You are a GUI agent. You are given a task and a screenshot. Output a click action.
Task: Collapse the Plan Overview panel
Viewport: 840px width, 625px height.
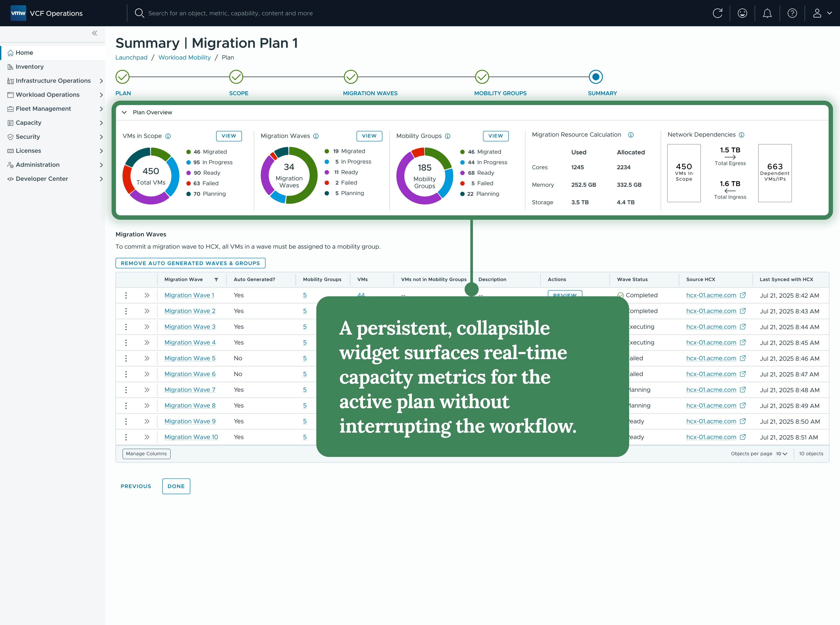pyautogui.click(x=124, y=112)
